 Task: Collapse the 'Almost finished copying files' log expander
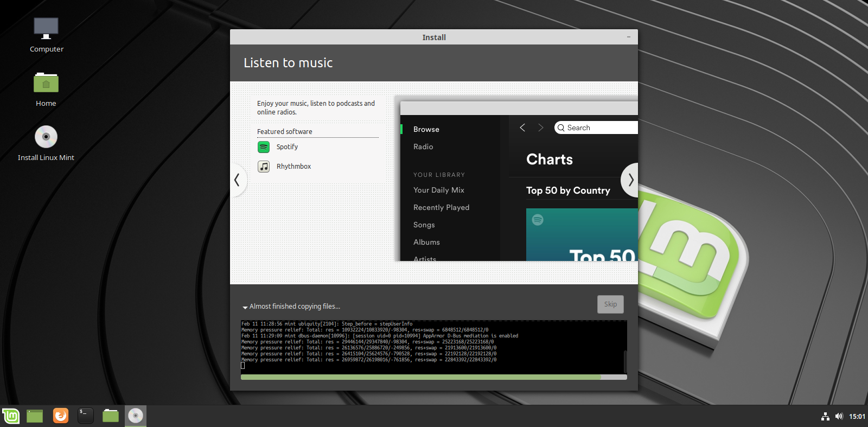pyautogui.click(x=245, y=307)
